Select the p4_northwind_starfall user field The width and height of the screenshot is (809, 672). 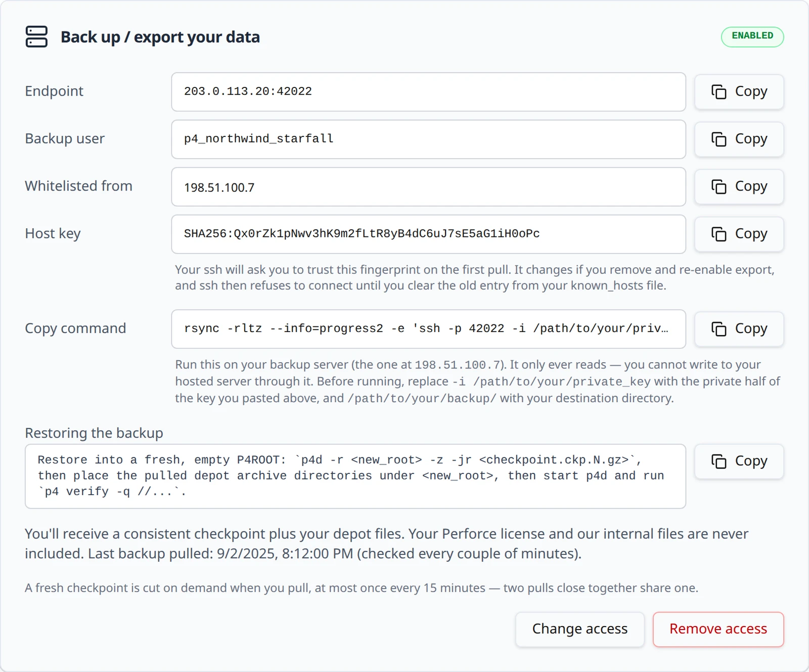tap(428, 139)
